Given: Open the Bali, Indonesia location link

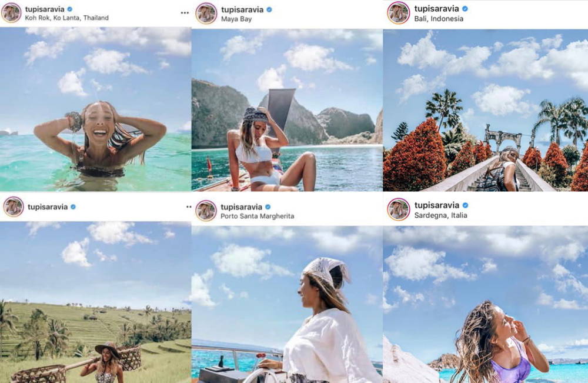Looking at the screenshot, I should coord(439,18).
